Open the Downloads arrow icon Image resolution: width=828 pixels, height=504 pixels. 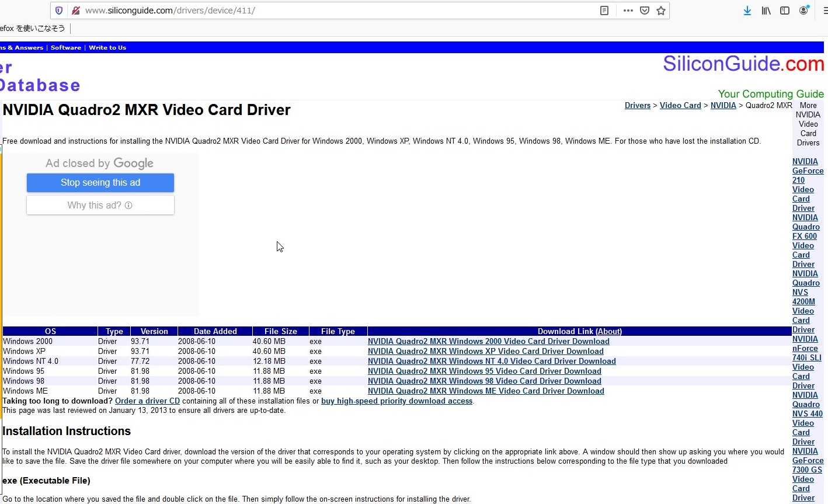(x=747, y=11)
